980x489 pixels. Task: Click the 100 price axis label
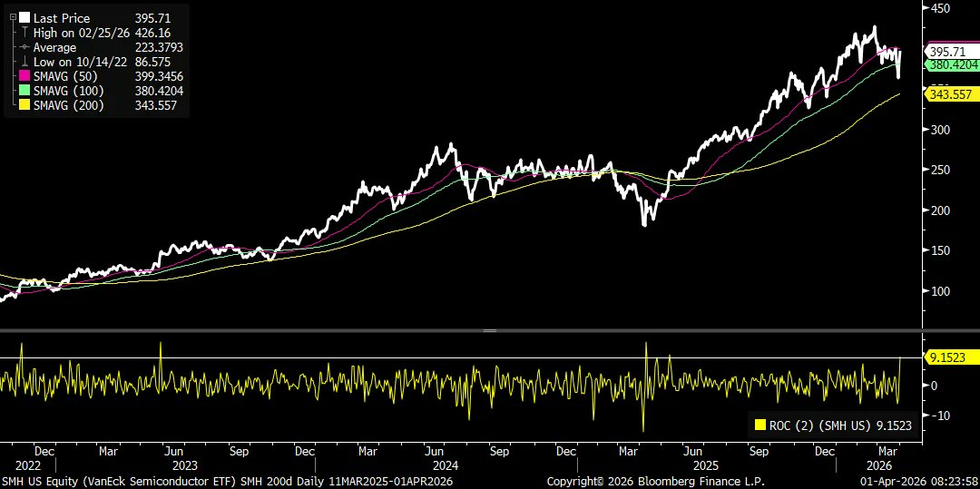click(941, 291)
